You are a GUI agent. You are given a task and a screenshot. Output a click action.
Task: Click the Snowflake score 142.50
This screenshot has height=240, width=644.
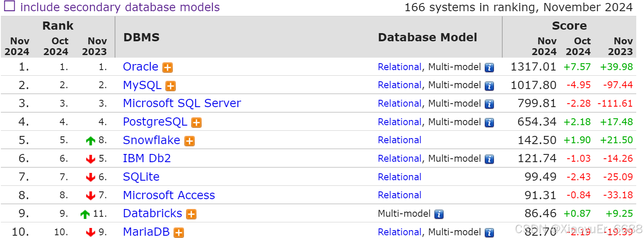click(x=537, y=140)
